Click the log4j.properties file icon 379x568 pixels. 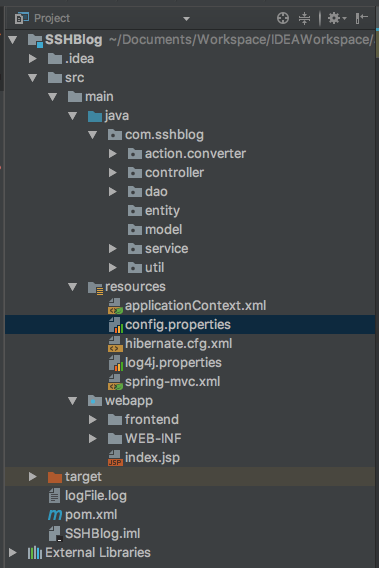click(x=115, y=363)
